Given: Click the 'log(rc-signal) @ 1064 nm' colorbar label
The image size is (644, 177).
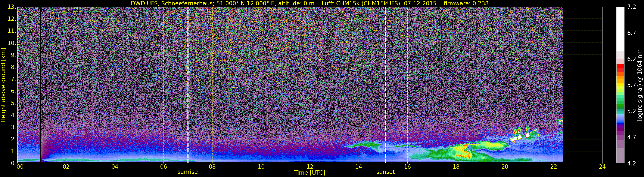Looking at the screenshot, I should 639,85.
